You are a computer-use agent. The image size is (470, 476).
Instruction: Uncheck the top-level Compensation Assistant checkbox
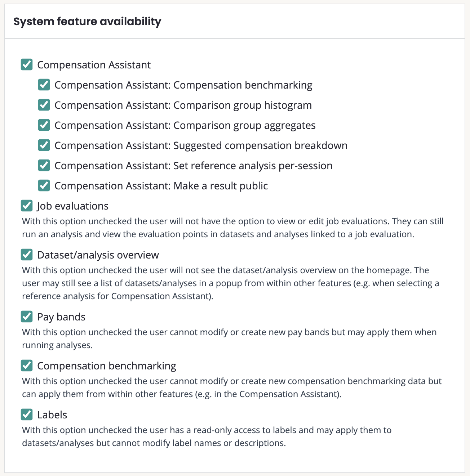(x=27, y=65)
